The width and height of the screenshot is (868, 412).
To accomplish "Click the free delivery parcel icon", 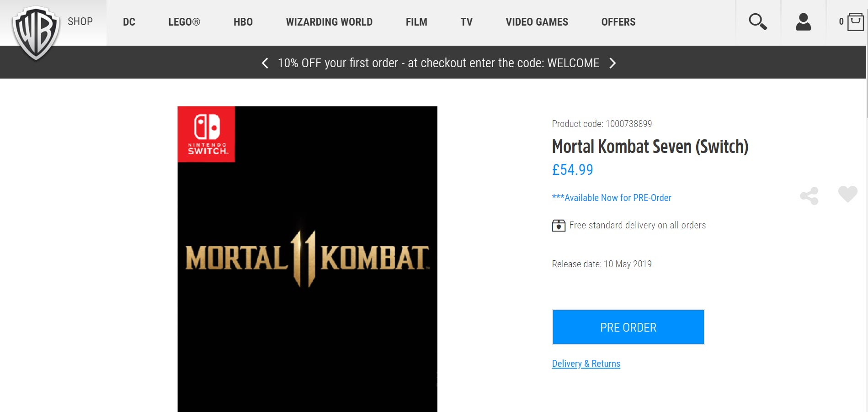I will [558, 225].
